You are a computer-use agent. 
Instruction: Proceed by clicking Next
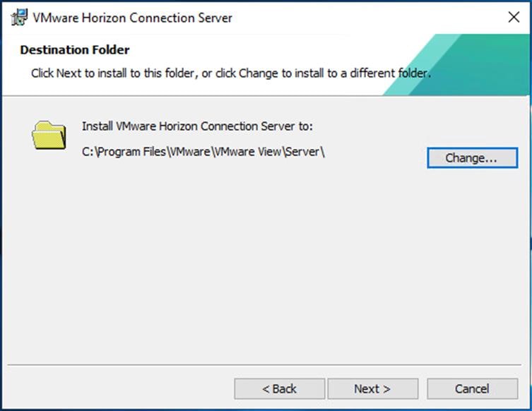pyautogui.click(x=372, y=388)
